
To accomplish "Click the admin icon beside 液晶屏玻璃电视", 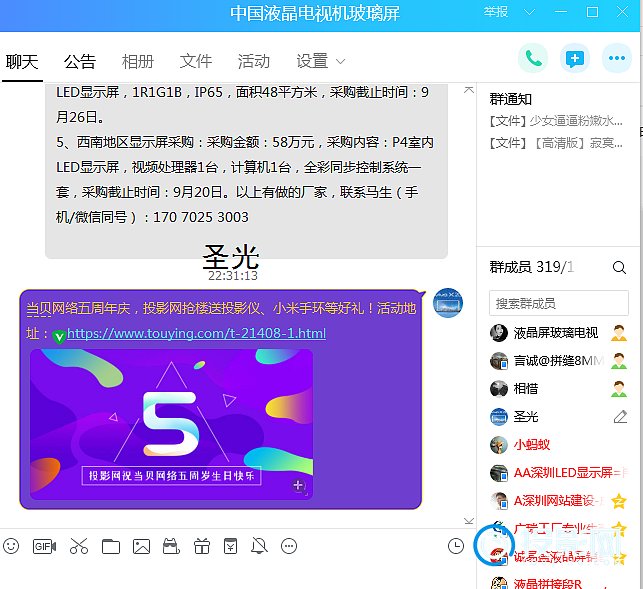I will (618, 333).
